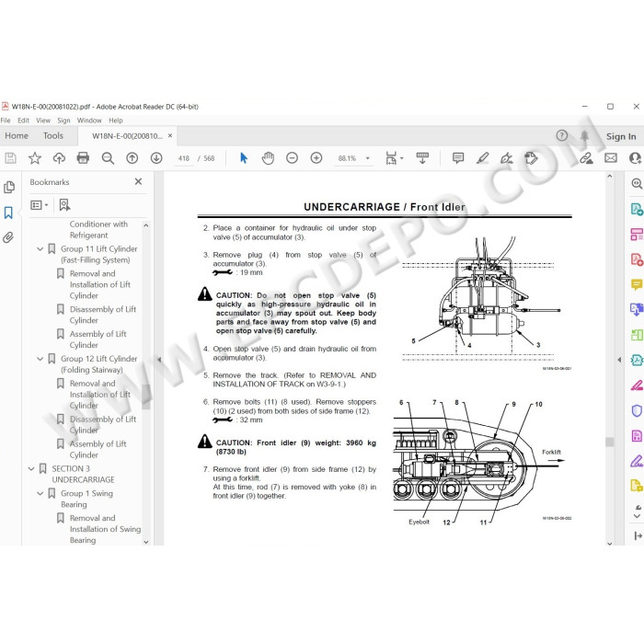Open the Window menu
Image resolution: width=644 pixels, height=644 pixels.
[x=89, y=121]
